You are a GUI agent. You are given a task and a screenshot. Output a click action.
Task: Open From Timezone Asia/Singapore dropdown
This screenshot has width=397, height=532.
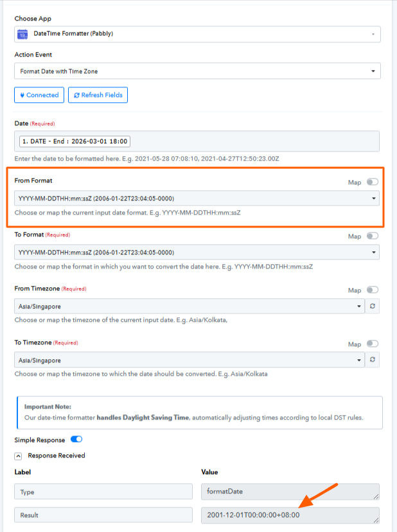[189, 306]
